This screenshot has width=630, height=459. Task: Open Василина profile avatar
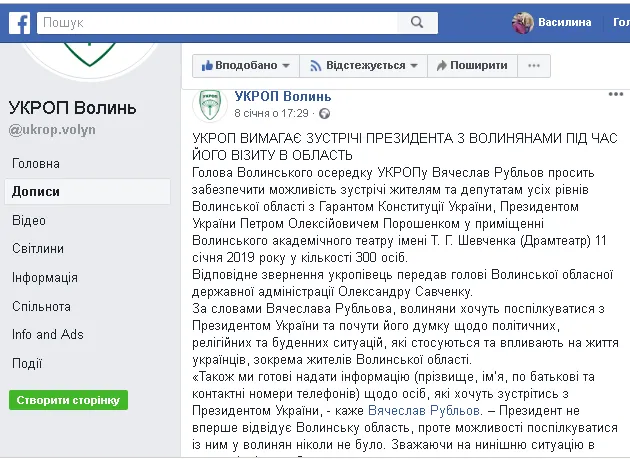tap(523, 23)
